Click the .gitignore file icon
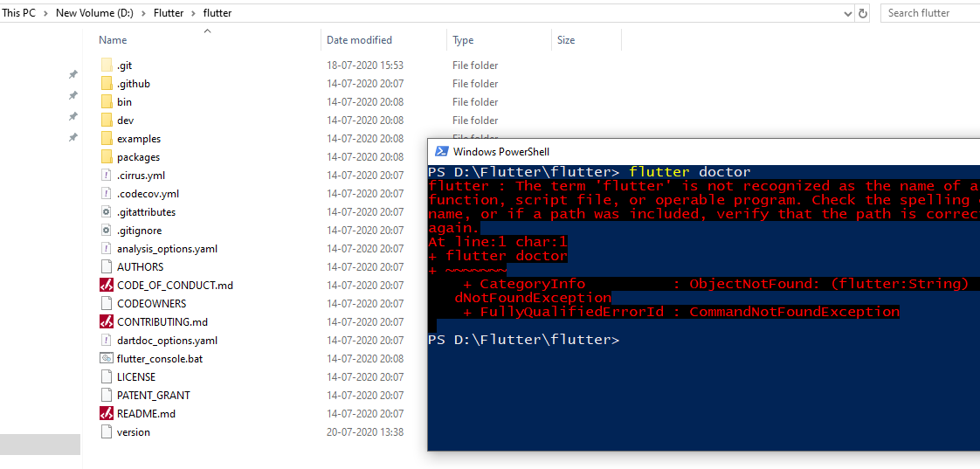 click(107, 230)
